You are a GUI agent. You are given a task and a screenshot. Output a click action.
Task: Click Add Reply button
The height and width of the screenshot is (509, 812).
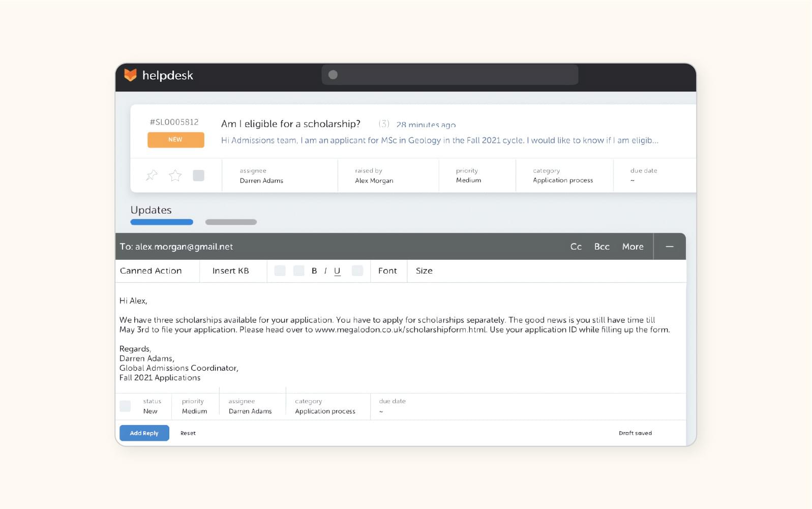(144, 433)
